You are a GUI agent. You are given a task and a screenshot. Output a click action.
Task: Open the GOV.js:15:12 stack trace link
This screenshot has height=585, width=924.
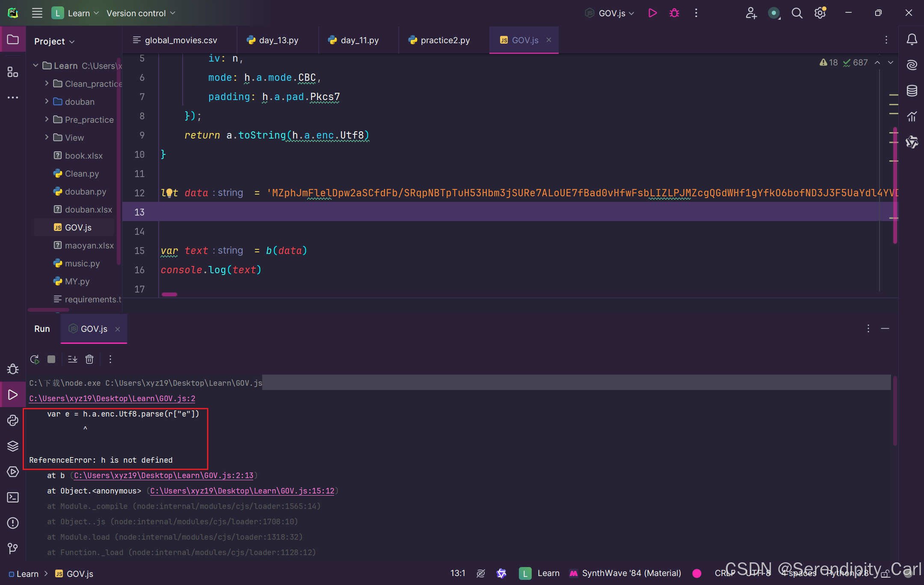242,491
